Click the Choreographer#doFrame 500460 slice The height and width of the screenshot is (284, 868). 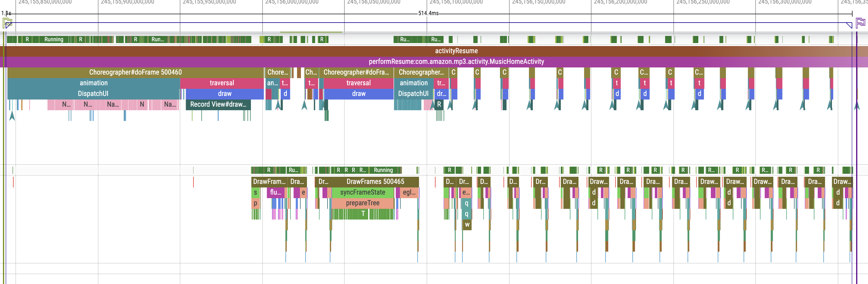(x=135, y=72)
